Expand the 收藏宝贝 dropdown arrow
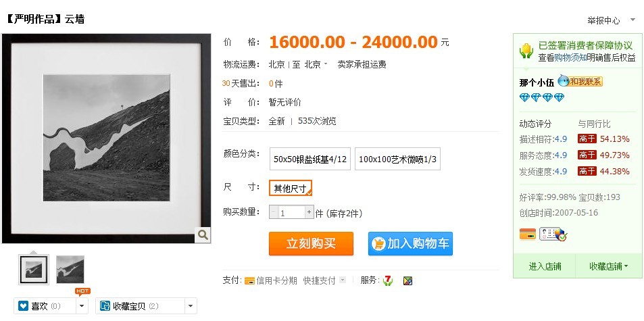 point(190,306)
